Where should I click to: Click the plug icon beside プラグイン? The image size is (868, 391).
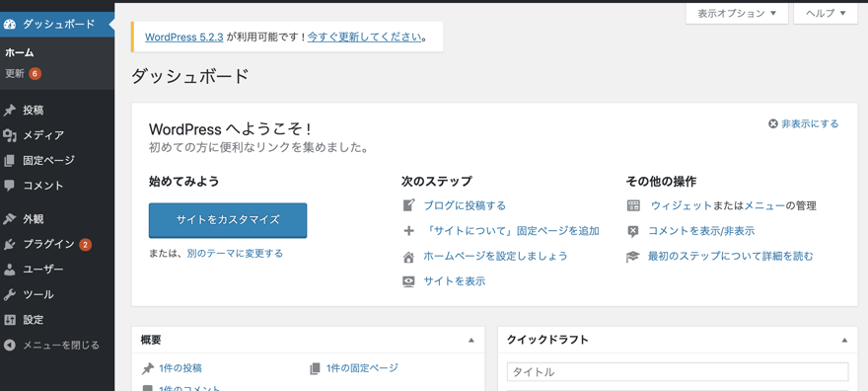[9, 244]
